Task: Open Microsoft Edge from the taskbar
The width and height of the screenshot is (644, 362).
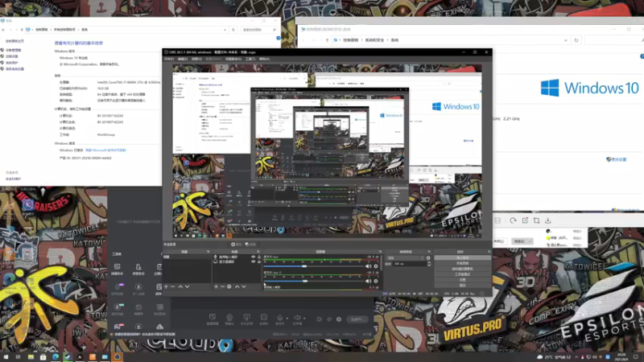Action: [x=56, y=357]
